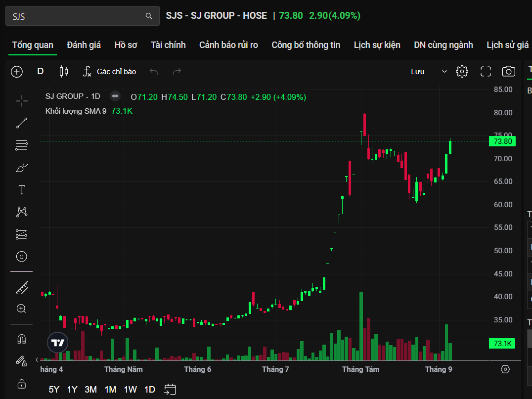
Task: Select the text annotation tool
Action: 22,190
